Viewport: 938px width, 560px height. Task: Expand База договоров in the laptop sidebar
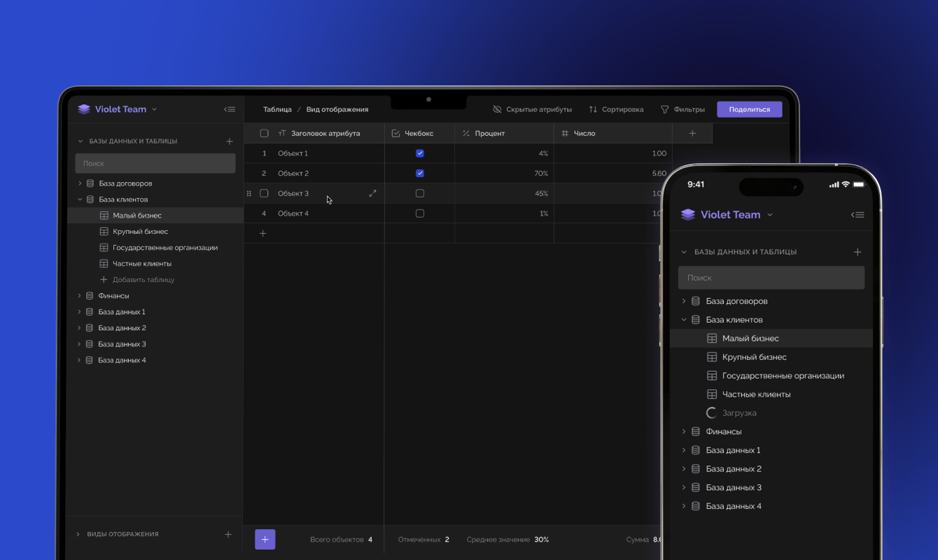(x=80, y=183)
